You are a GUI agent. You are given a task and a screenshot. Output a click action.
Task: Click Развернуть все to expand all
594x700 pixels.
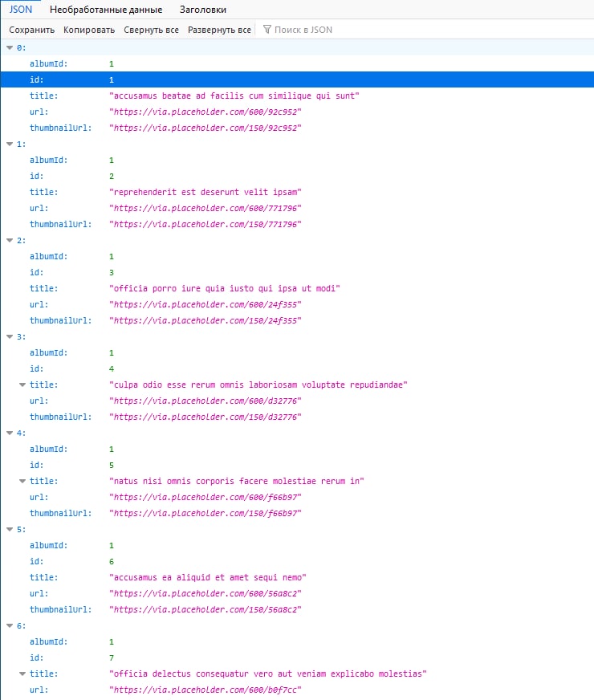pyautogui.click(x=219, y=30)
